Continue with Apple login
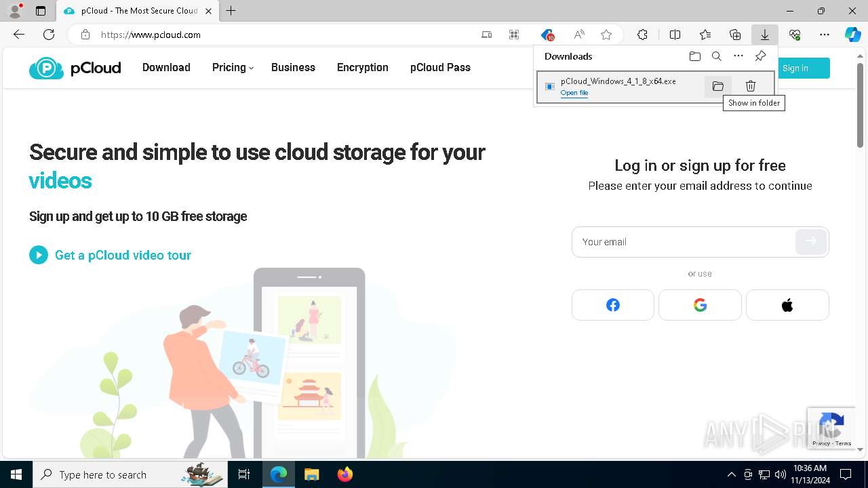Screen dimensions: 868x488 [x=787, y=305]
